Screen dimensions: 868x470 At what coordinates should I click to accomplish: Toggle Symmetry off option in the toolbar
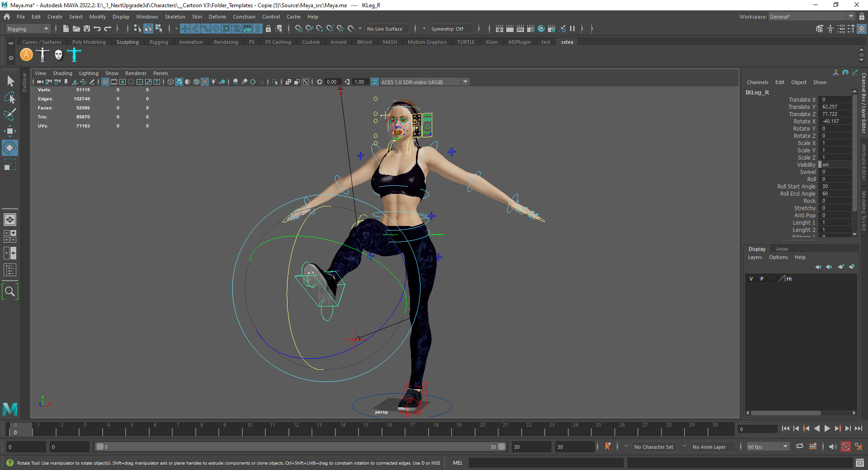451,28
